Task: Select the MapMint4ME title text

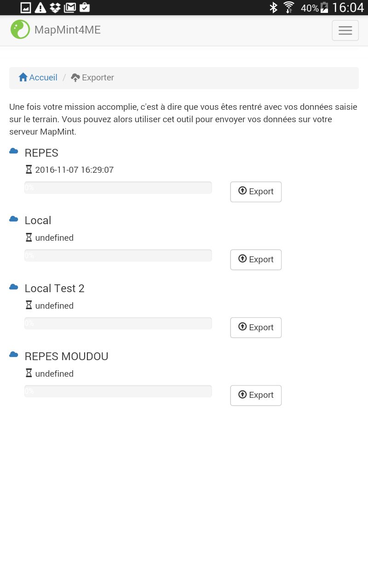Action: pyautogui.click(x=68, y=30)
